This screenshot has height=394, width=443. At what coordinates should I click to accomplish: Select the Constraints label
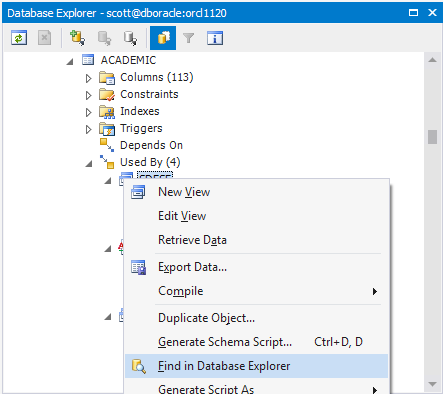click(149, 94)
